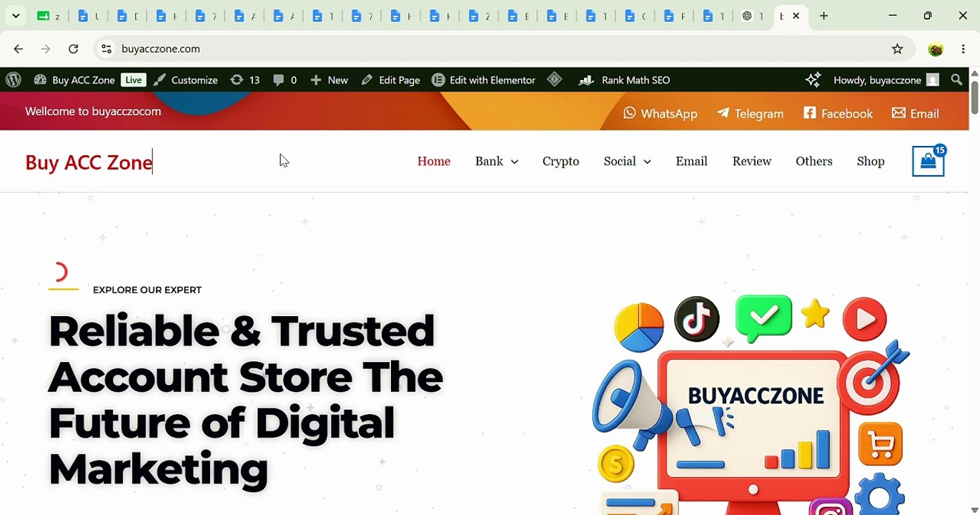
Task: Click the BUYACCZONE hero illustration
Action: 751,404
